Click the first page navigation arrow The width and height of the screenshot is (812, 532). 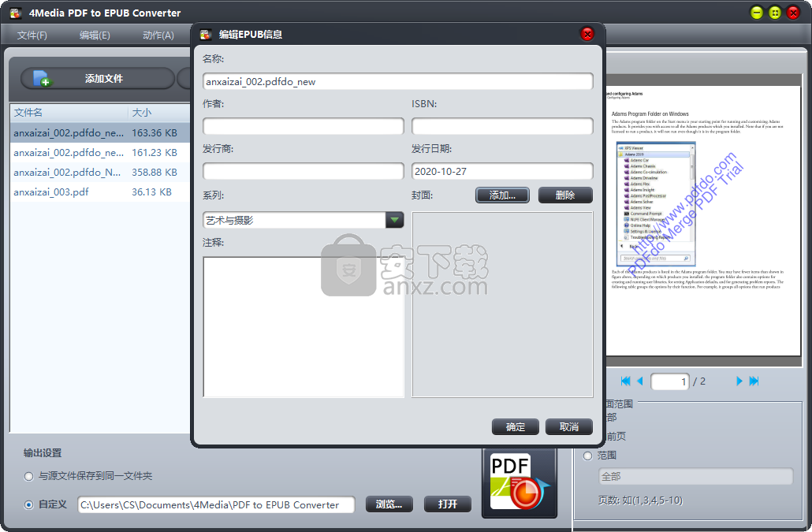625,381
